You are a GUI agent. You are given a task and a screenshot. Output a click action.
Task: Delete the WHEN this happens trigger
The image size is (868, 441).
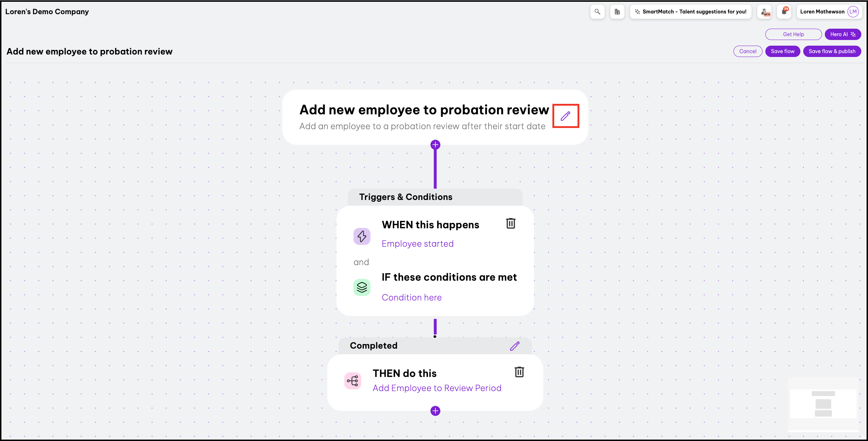[510, 223]
